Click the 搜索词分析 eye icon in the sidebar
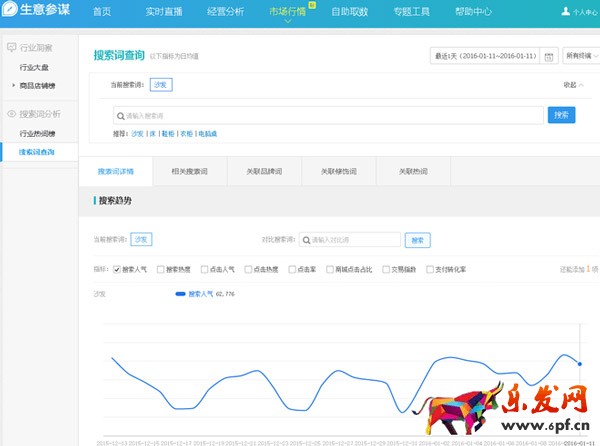 [x=11, y=114]
